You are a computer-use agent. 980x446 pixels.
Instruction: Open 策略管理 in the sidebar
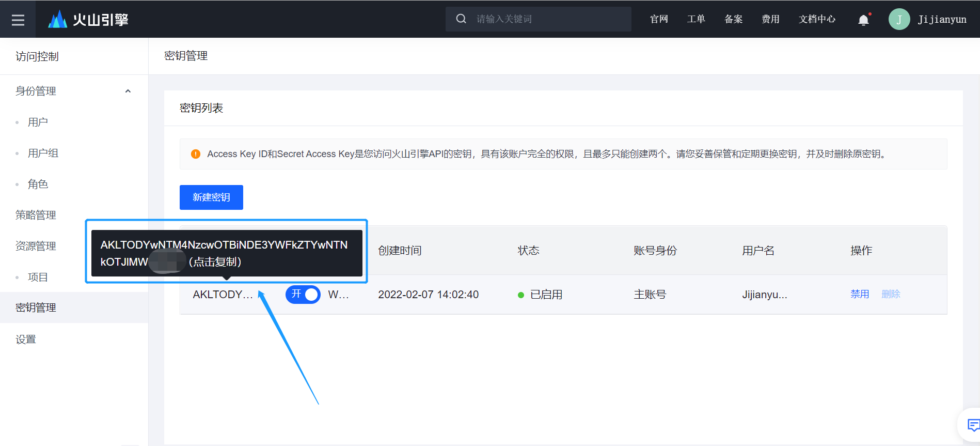pos(36,215)
